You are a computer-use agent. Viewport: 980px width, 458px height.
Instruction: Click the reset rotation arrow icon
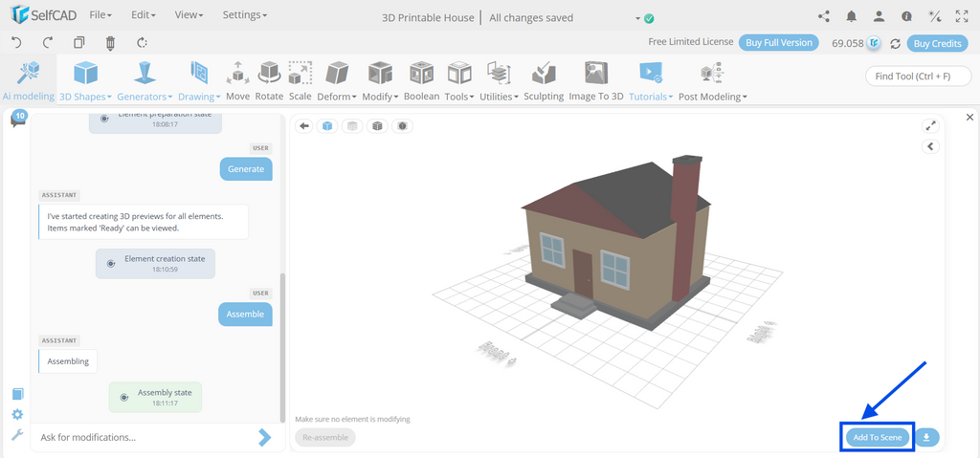click(x=142, y=42)
